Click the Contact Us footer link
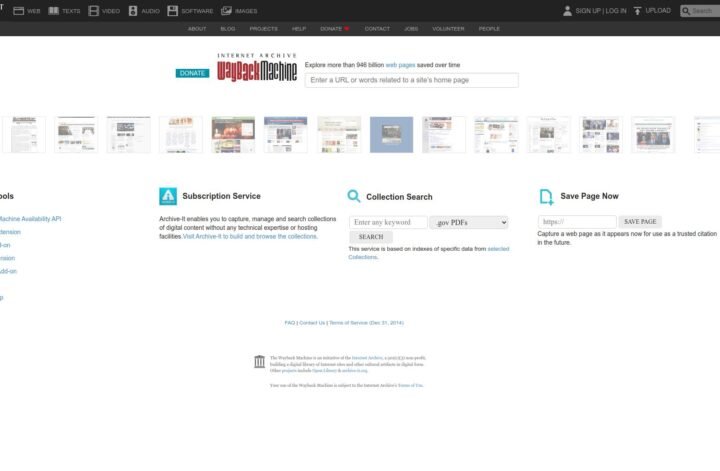Image resolution: width=720 pixels, height=471 pixels. pyautogui.click(x=312, y=323)
